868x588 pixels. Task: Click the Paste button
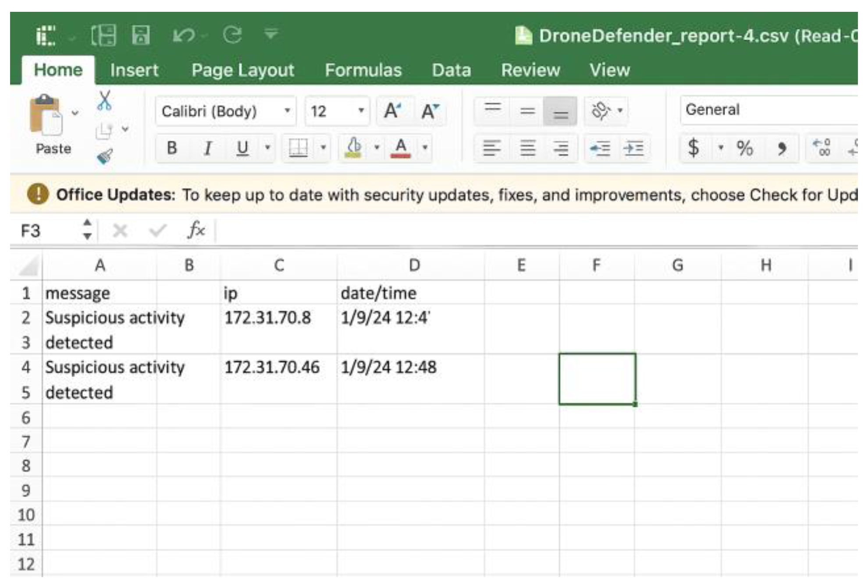(x=46, y=117)
